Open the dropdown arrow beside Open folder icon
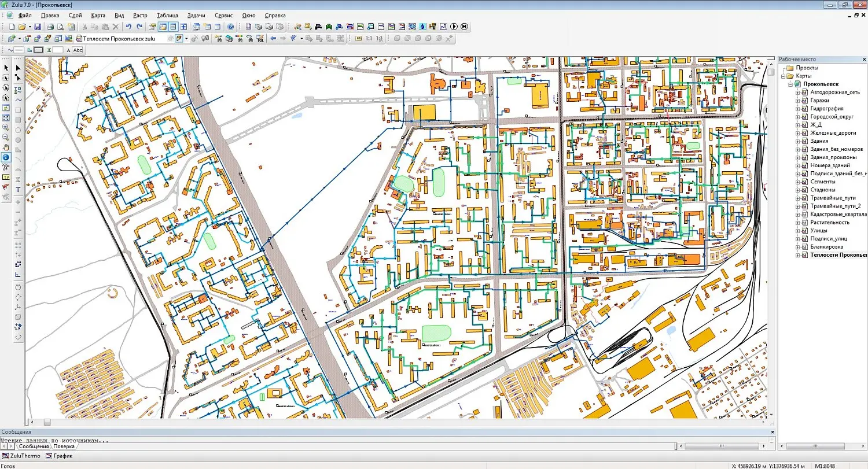Screen dimensions: 868x469 [30, 27]
